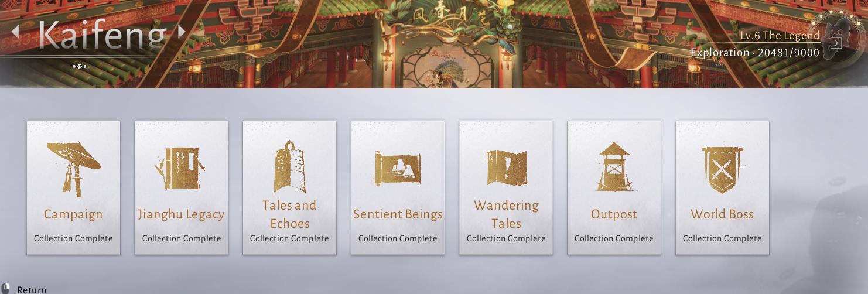
Task: Click the Kaifeng region title
Action: coord(102,35)
